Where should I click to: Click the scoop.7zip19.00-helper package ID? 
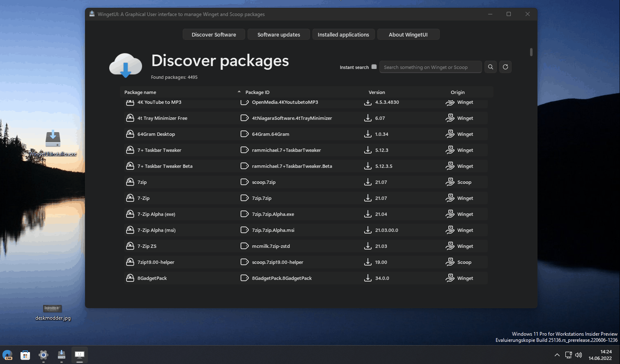point(278,262)
